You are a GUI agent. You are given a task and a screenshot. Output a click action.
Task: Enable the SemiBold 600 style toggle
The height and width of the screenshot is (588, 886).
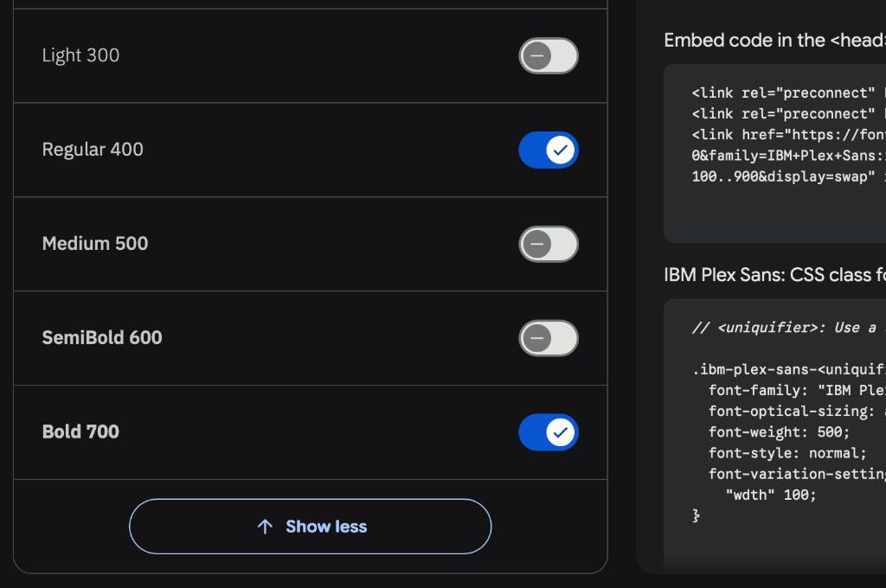point(548,338)
